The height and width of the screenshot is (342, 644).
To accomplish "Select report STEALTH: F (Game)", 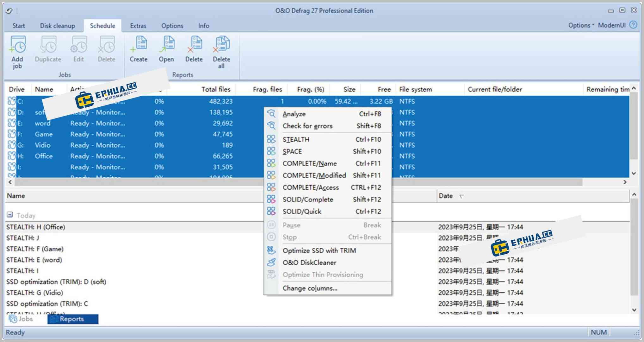I will point(35,249).
